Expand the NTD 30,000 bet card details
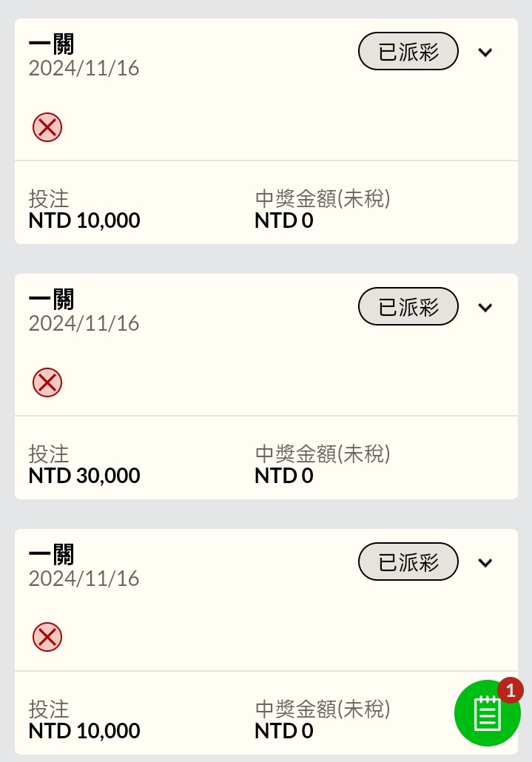This screenshot has width=532, height=762. [x=485, y=308]
